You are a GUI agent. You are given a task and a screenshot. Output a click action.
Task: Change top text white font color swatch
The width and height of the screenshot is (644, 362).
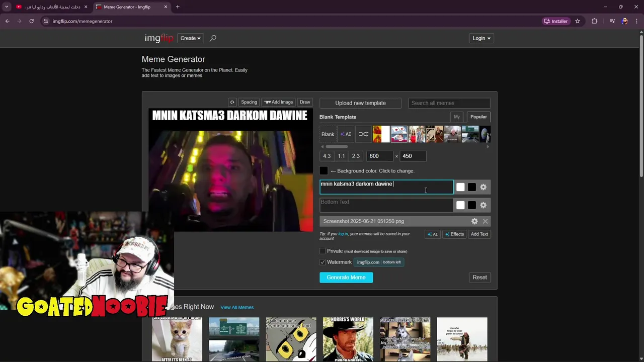coord(460,187)
